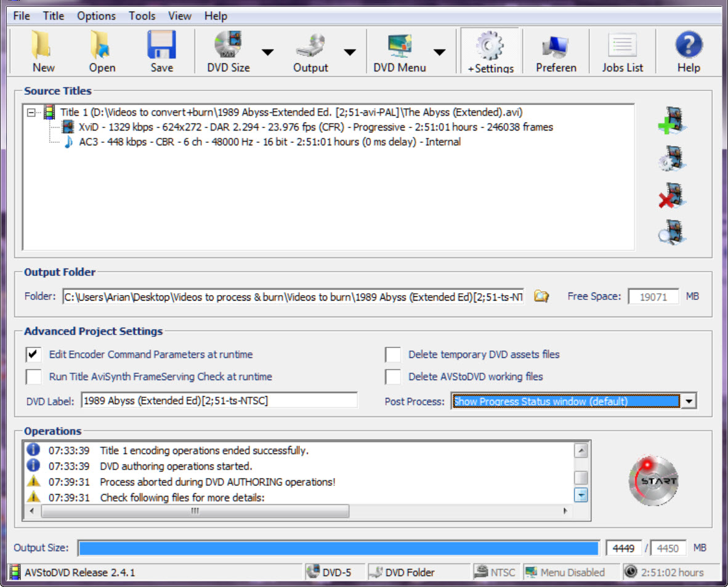Screen dimensions: 728x587
Task: Select 'Title 1 encoding operations ended successfully' line
Action: pyautogui.click(x=204, y=450)
